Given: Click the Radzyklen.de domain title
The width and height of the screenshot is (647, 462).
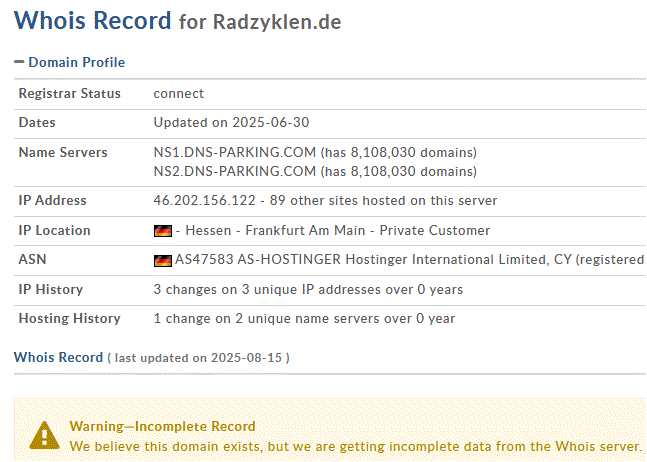Looking at the screenshot, I should pyautogui.click(x=277, y=22).
